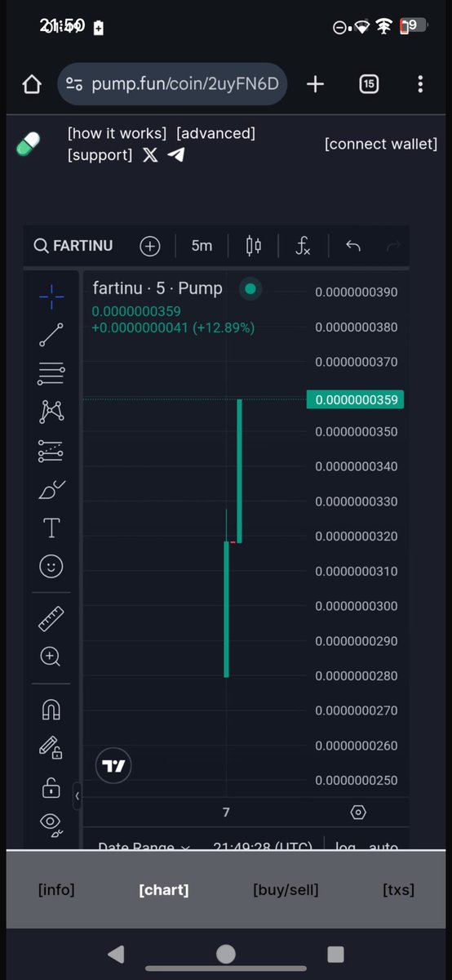Toggle hide all drawings eye icon

pos(51,824)
